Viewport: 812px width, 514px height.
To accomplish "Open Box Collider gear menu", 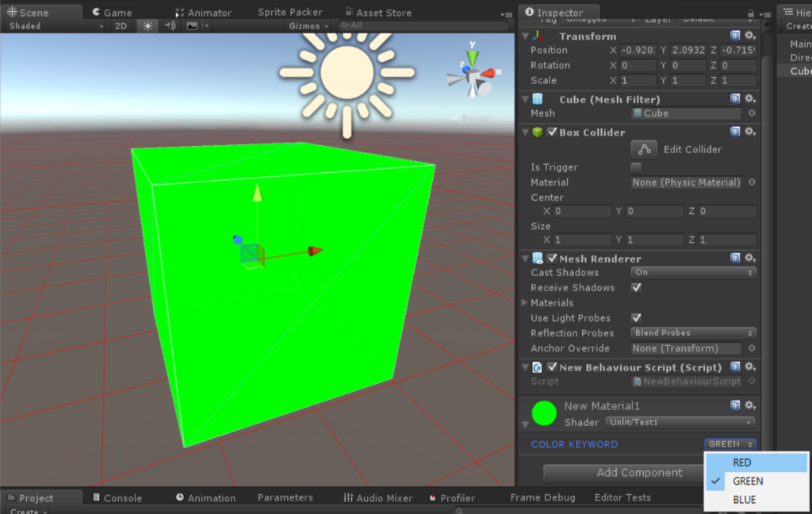I will click(750, 132).
